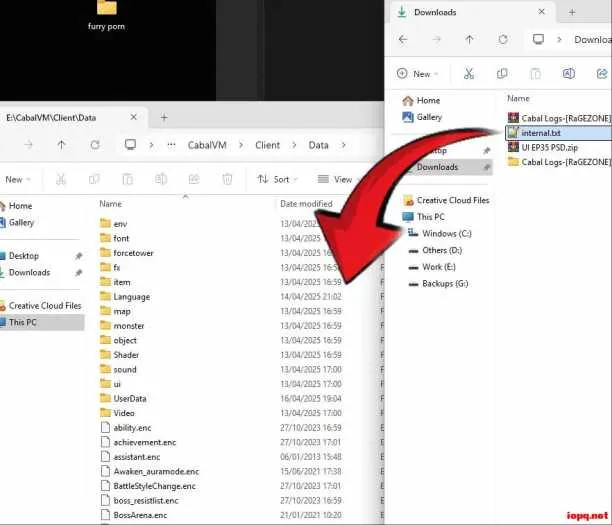Click Refresh in the Downloads window
This screenshot has height=525, width=612.
pos(503,39)
